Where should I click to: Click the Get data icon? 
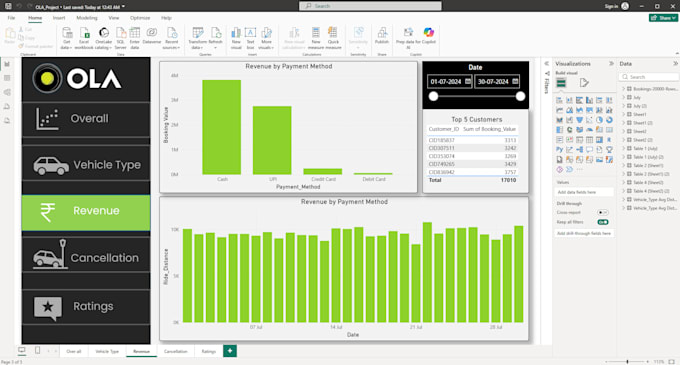tap(67, 33)
